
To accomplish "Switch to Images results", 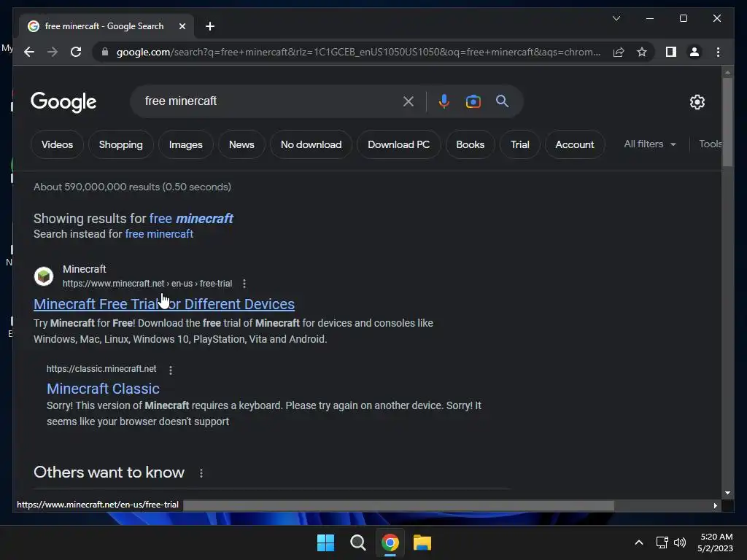I will 186,144.
